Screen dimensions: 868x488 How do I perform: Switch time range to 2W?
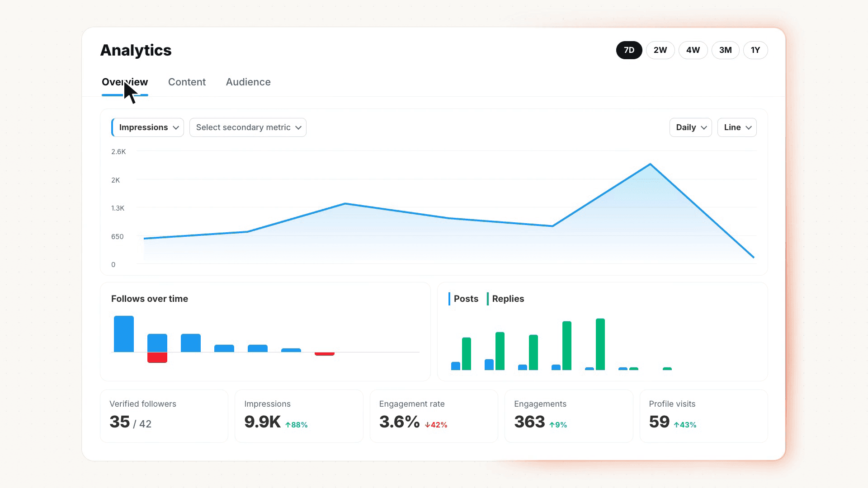(x=660, y=50)
